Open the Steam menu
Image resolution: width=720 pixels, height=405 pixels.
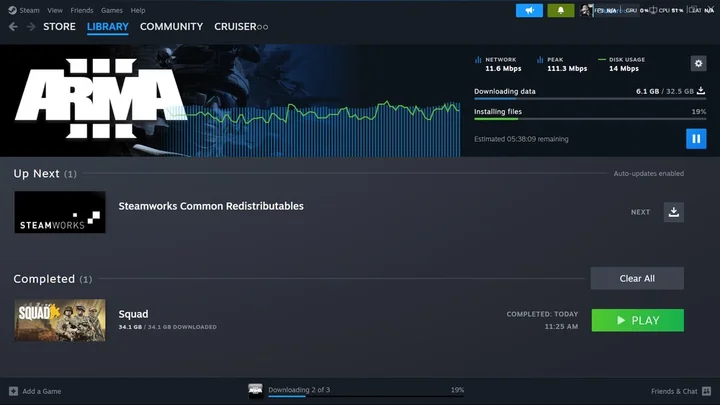[x=24, y=10]
